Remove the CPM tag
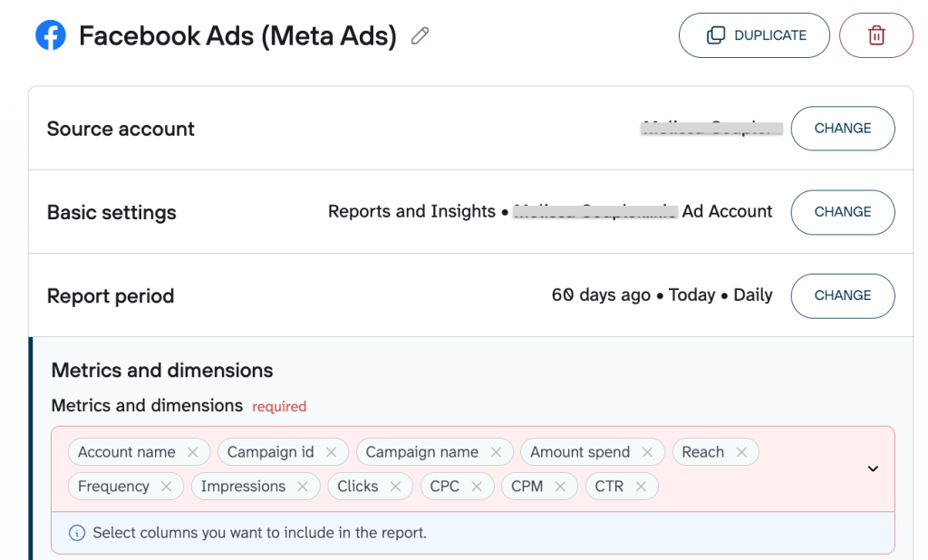 pyautogui.click(x=560, y=487)
